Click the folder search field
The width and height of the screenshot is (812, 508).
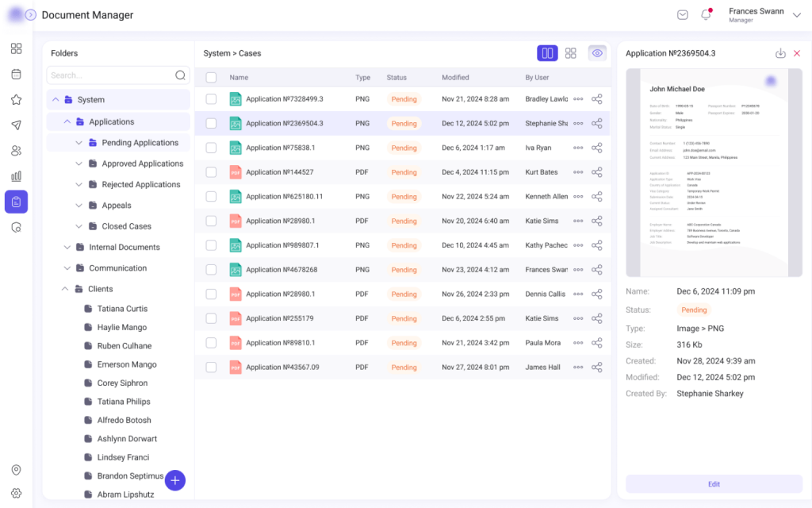click(110, 75)
